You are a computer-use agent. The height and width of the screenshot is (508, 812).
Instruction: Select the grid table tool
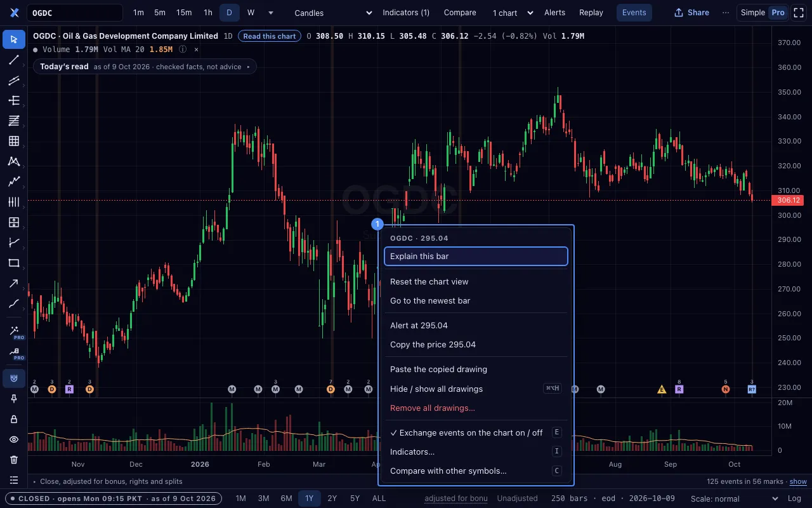(x=14, y=141)
